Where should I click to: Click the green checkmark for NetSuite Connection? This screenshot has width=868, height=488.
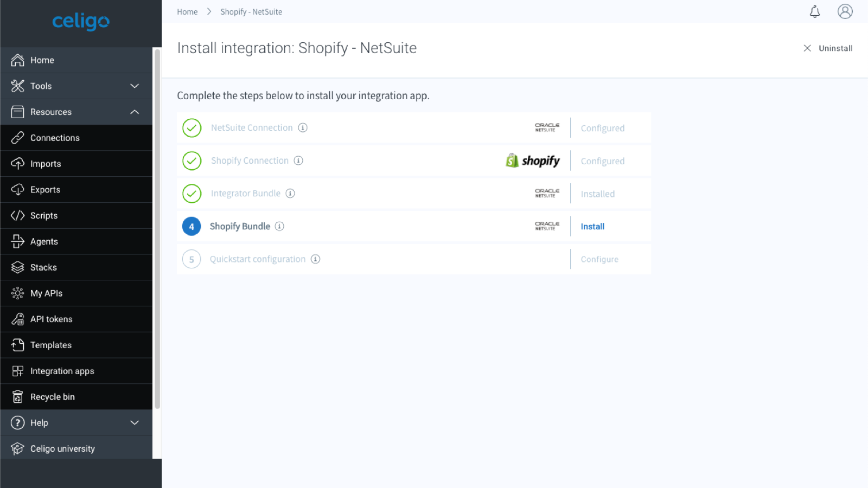pyautogui.click(x=192, y=128)
